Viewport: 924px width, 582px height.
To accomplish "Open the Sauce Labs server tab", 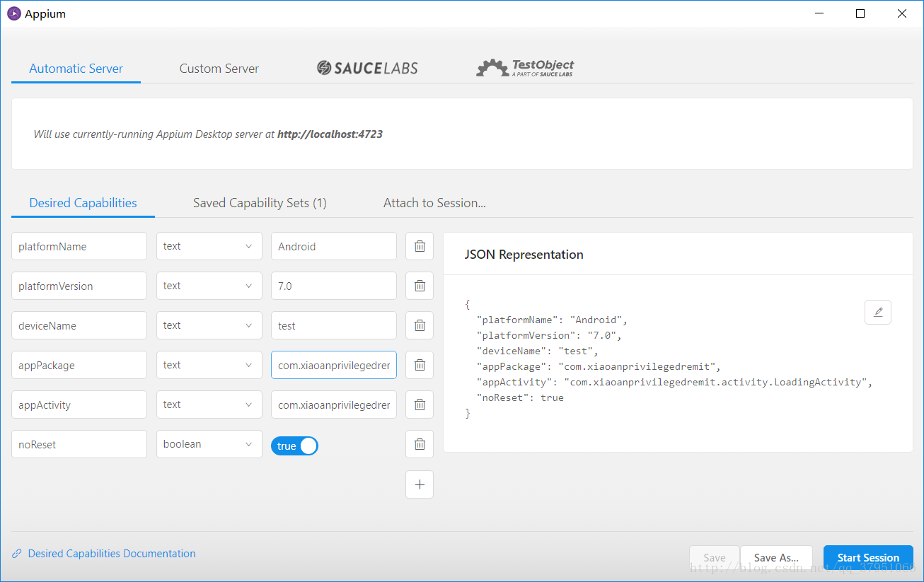I will click(x=367, y=68).
